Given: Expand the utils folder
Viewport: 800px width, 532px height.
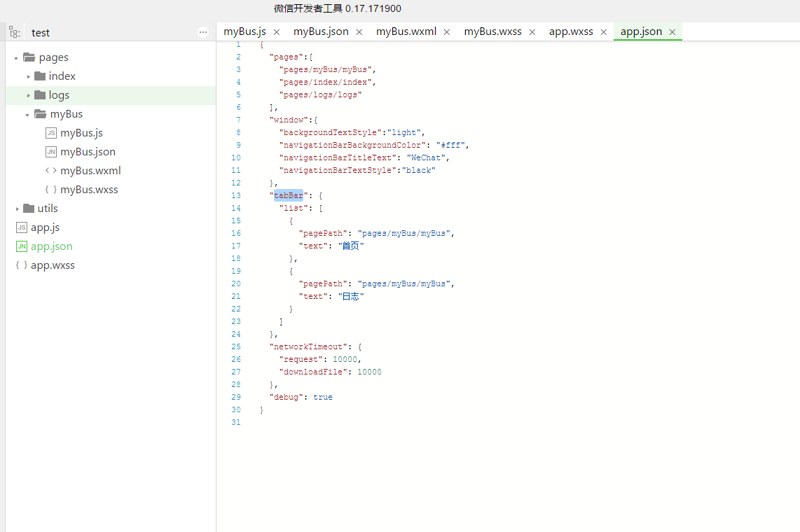Looking at the screenshot, I should [18, 209].
